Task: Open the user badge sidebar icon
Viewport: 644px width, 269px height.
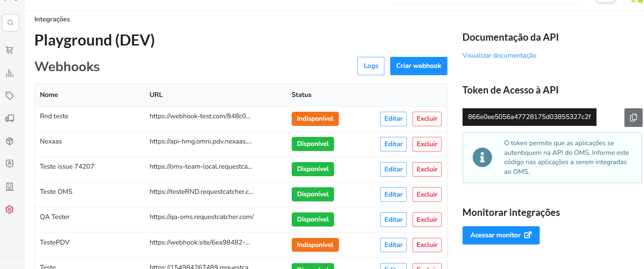Action: point(10,163)
